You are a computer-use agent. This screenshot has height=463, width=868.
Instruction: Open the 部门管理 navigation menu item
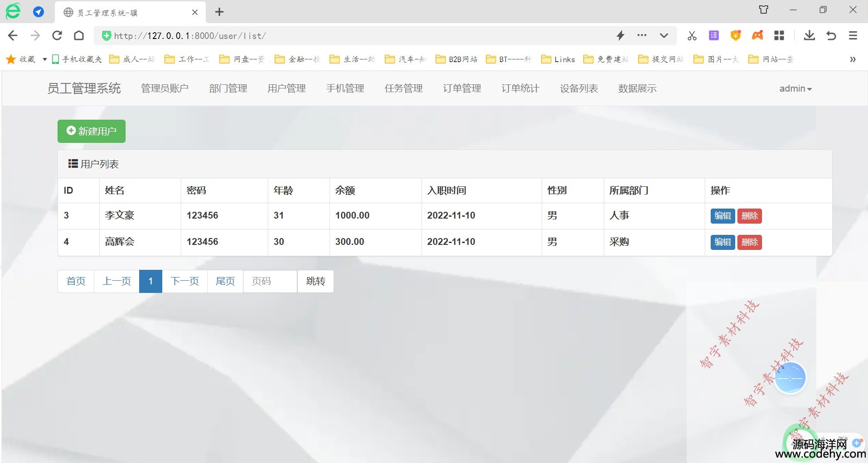pyautogui.click(x=228, y=88)
